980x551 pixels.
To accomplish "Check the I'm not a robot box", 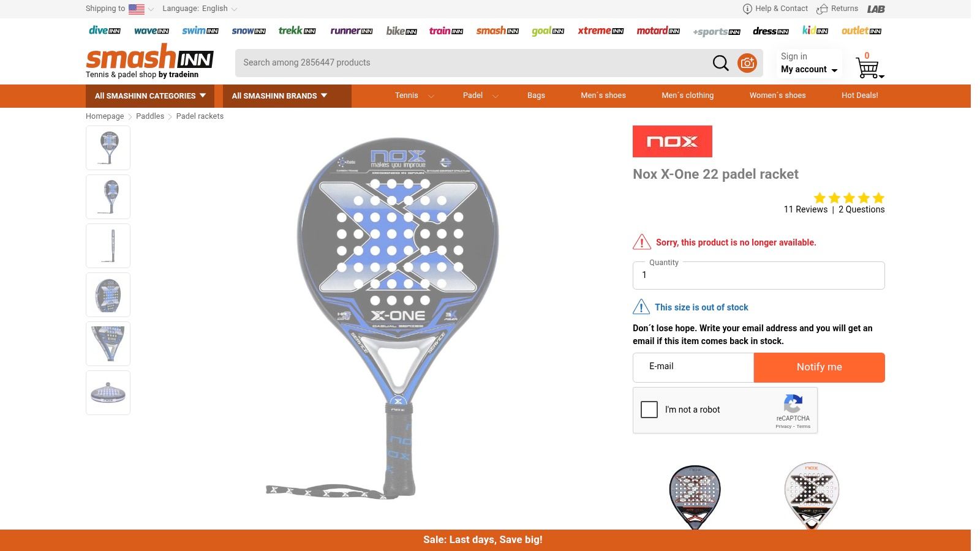I will click(649, 410).
